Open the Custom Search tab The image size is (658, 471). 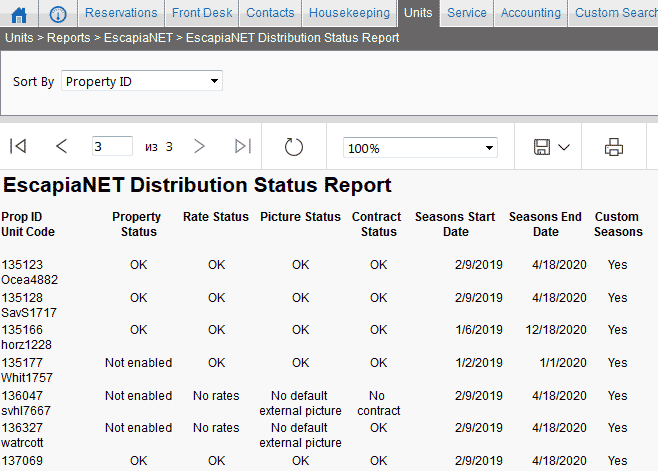click(615, 13)
